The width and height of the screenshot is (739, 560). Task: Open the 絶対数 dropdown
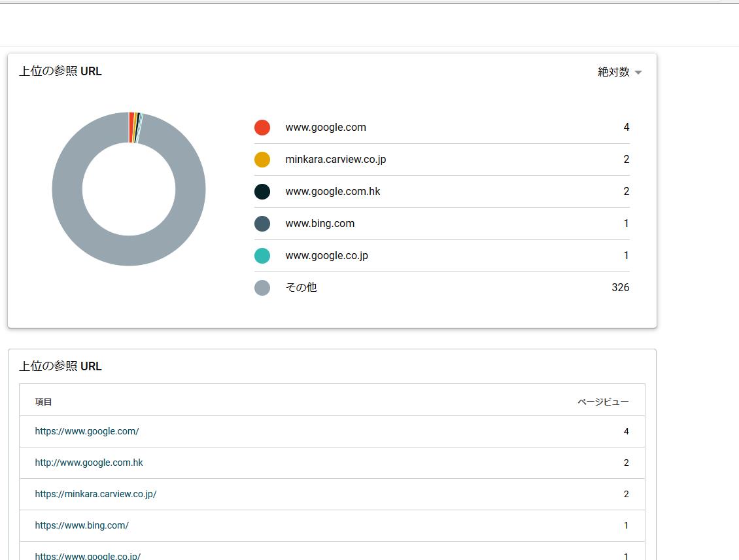(x=619, y=72)
